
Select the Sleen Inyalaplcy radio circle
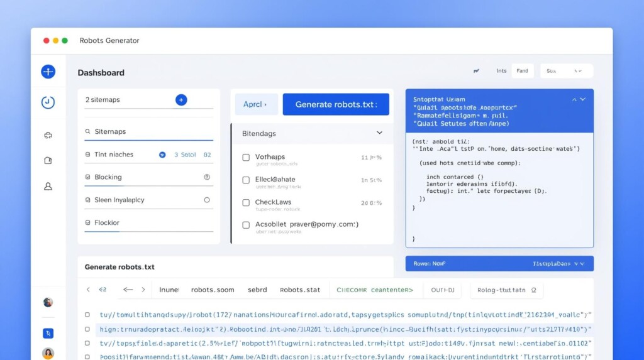[x=207, y=200]
